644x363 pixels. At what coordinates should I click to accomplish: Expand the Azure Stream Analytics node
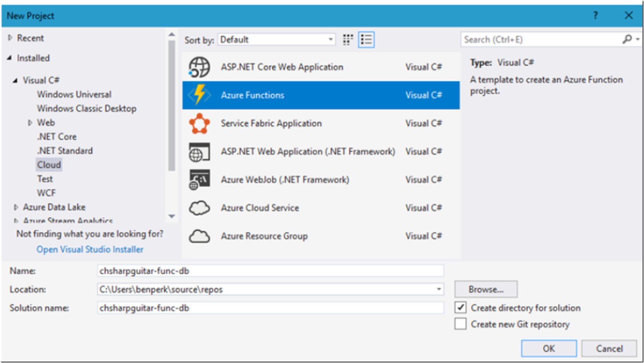click(16, 221)
